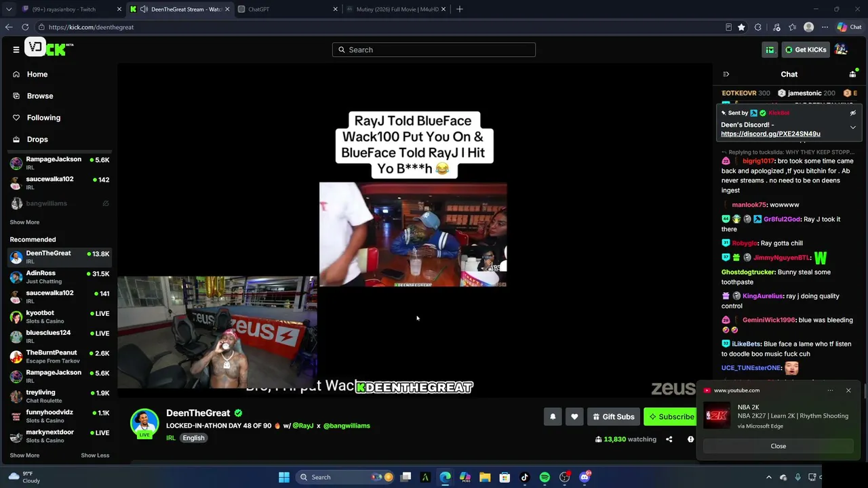868x488 pixels.
Task: Open the Kick channel points store icon
Action: 770,49
